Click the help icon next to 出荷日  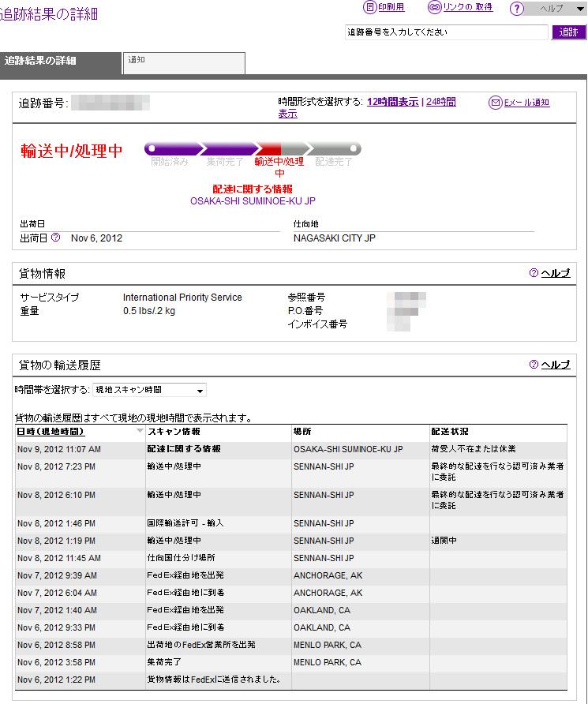[x=56, y=238]
